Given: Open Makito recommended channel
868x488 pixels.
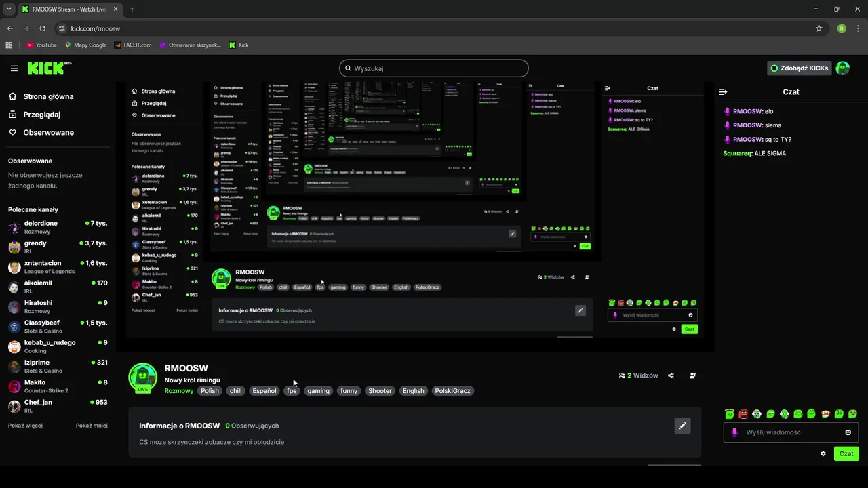Looking at the screenshot, I should (58, 386).
